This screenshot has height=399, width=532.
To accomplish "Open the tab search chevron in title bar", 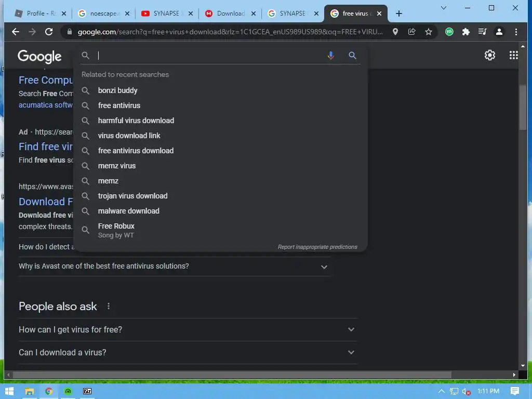I will click(444, 8).
